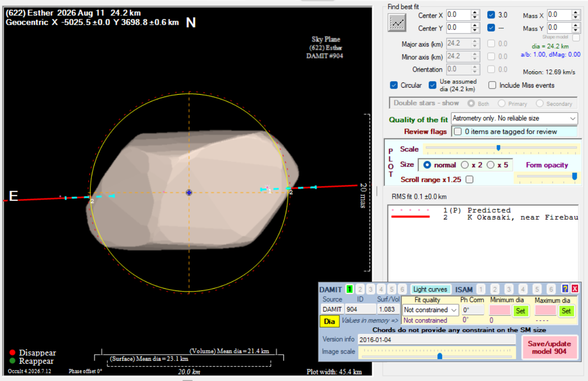Click the Version info field 2016-01-04
The width and height of the screenshot is (588, 381).
(x=437, y=339)
